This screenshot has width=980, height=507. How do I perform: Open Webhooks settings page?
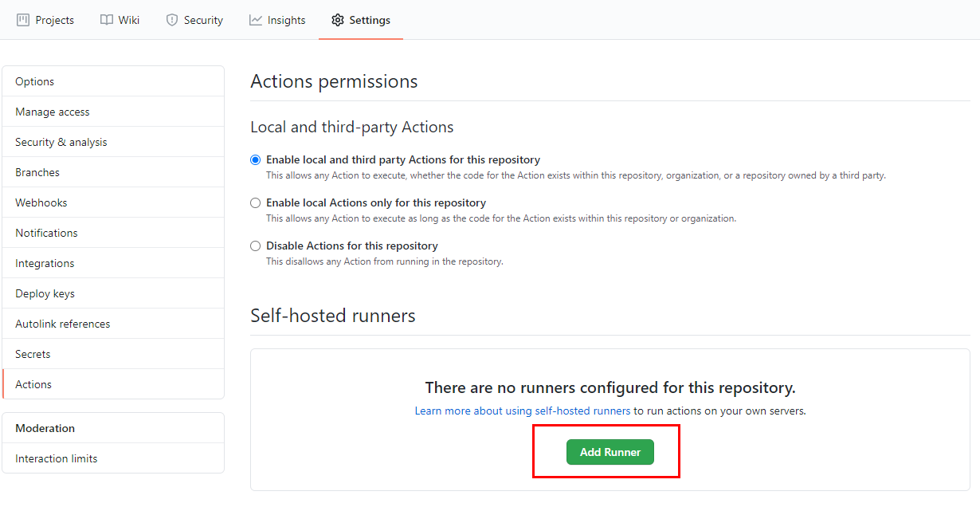(x=113, y=202)
